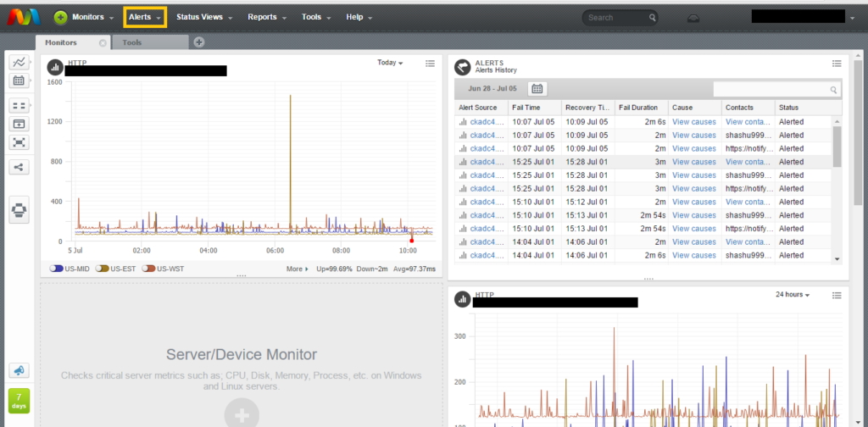Viewport: 868px width, 427px height.
Task: Open the Tools menu in top bar
Action: tap(316, 17)
